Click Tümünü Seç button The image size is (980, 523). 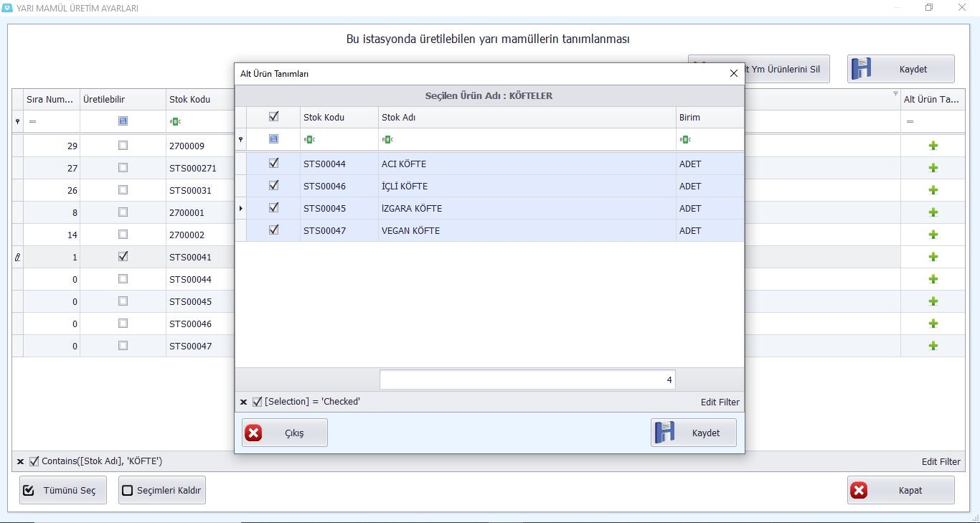tap(63, 491)
